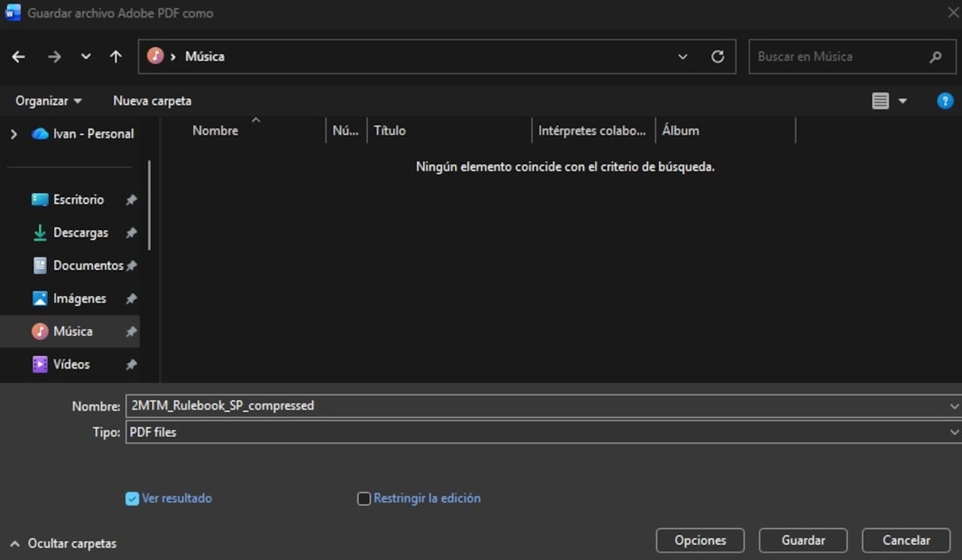Screen dimensions: 962x560
Task: Go up one folder level
Action: point(116,56)
